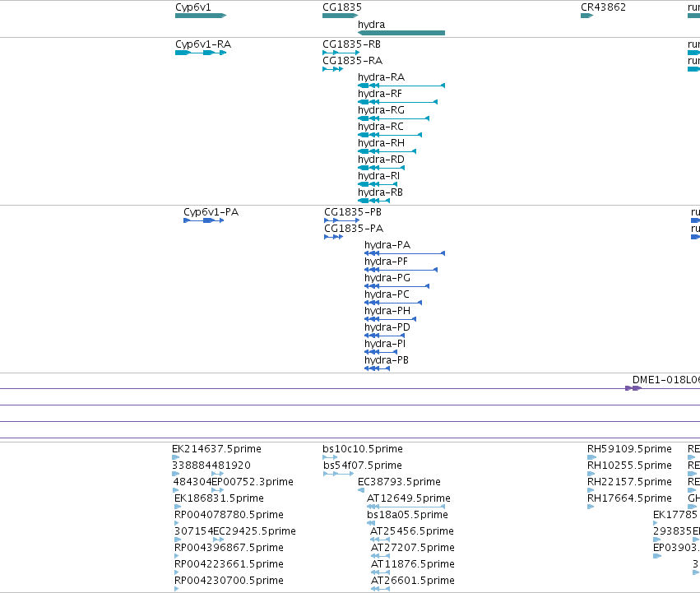Select the hydra-PD protein feature
Screen dimensions: 700x593
tap(384, 336)
